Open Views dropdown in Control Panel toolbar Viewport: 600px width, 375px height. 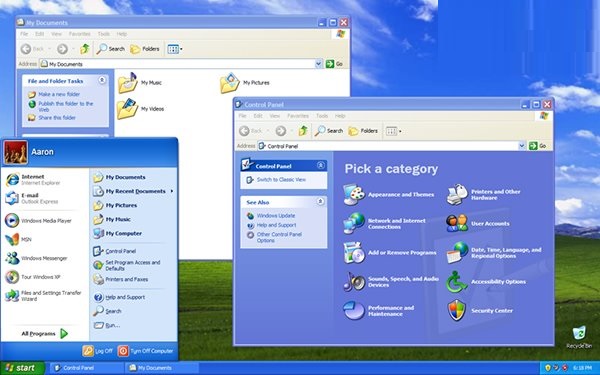point(393,131)
